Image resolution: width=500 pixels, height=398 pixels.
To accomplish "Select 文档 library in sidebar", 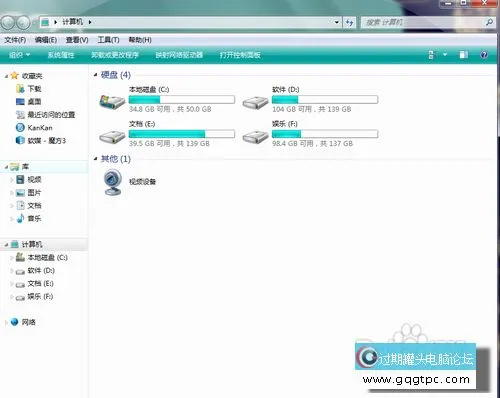I will pyautogui.click(x=29, y=206).
